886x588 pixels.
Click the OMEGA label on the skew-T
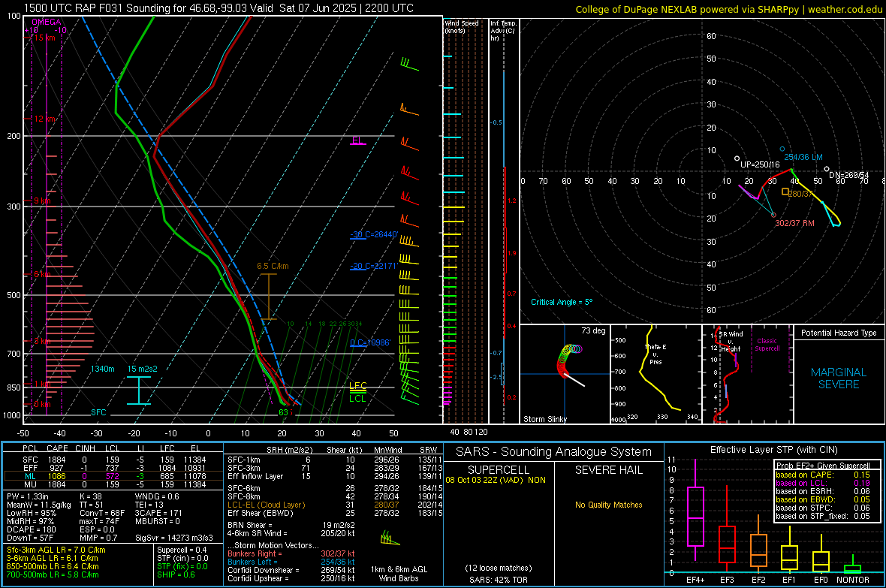click(x=47, y=22)
